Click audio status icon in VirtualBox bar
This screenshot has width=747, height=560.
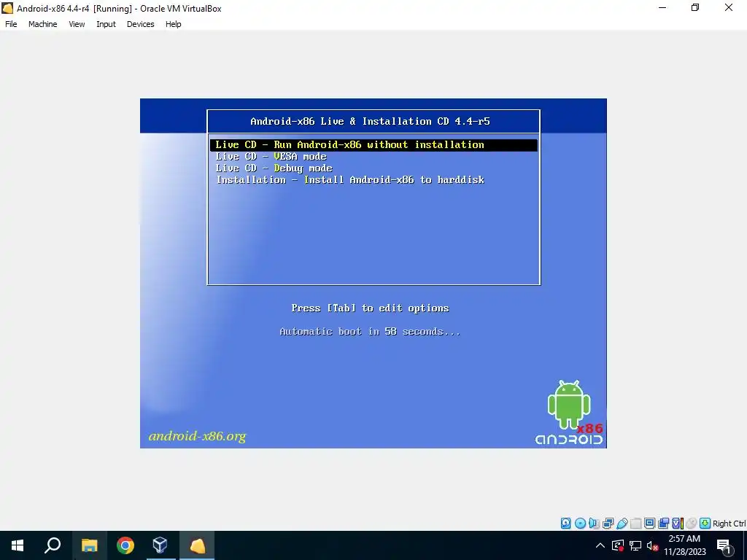[x=594, y=524]
